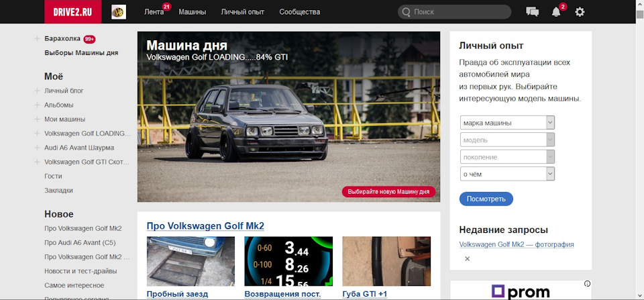The width and height of the screenshot is (644, 300).
Task: Open Самое интересное link
Action: click(x=74, y=285)
